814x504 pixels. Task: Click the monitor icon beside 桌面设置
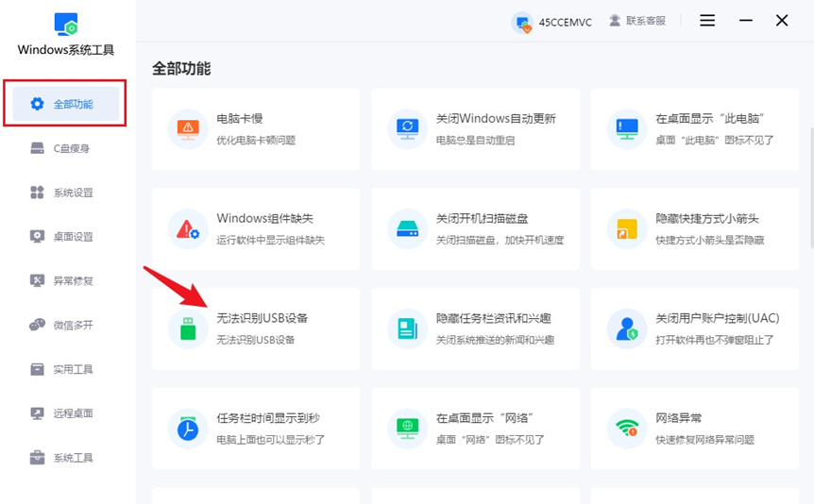click(x=37, y=237)
